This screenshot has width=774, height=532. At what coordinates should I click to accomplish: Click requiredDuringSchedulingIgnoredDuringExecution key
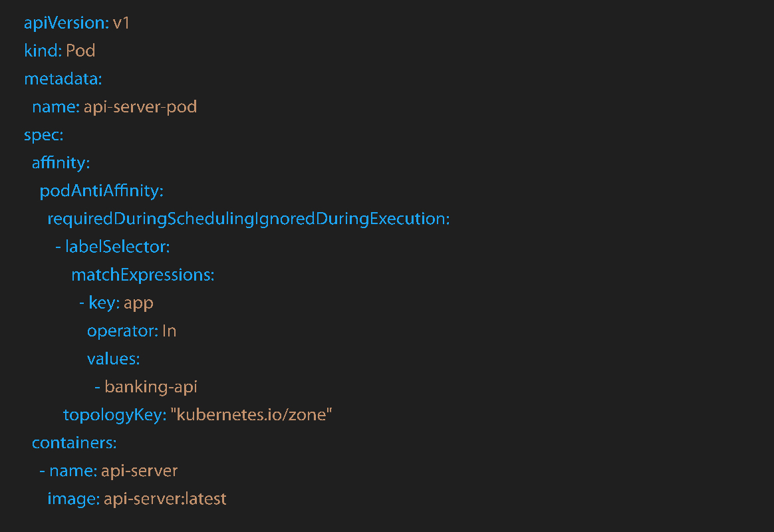(x=248, y=219)
